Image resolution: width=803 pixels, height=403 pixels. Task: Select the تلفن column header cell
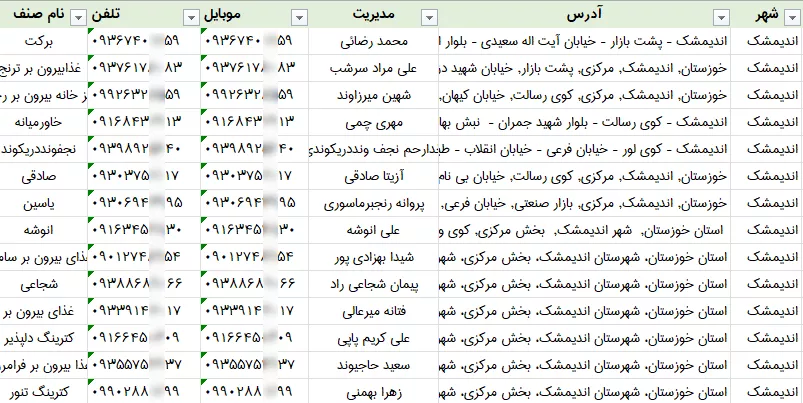[x=144, y=14]
